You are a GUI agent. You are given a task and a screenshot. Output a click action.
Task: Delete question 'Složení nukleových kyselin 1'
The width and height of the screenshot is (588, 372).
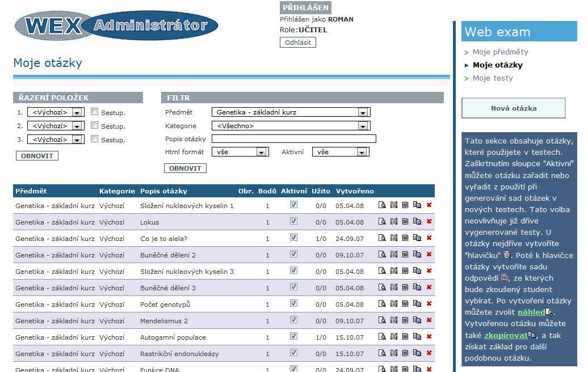[429, 205]
